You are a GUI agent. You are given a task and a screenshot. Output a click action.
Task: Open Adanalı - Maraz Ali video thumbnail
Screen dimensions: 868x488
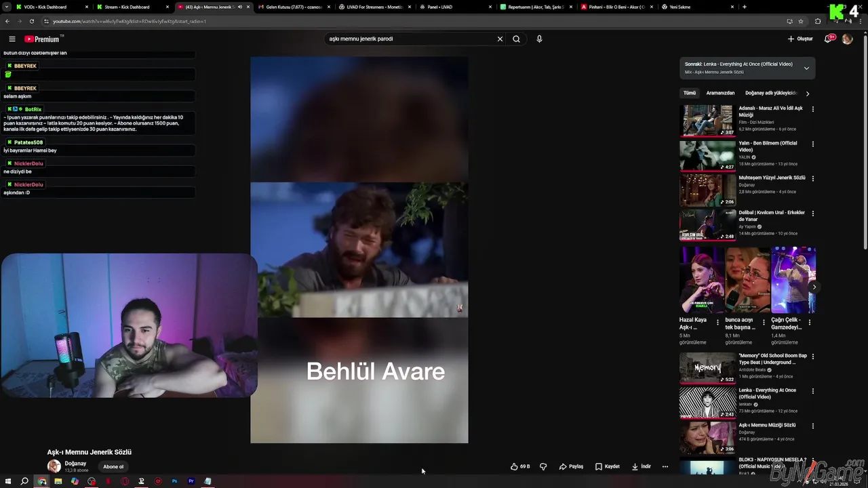[707, 121]
